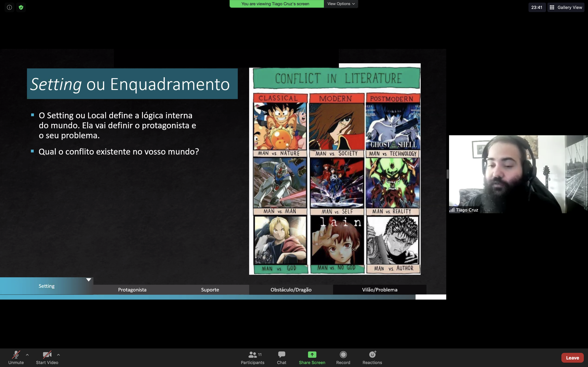Screen dimensions: 588x367
Task: Click Tiago Cruz's video thumbnail
Action: [x=518, y=174]
